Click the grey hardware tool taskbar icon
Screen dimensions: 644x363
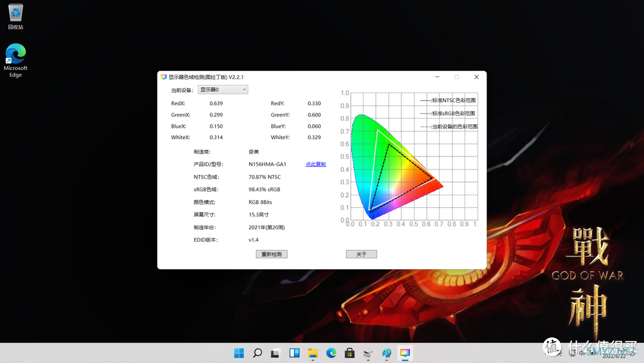[x=368, y=353]
